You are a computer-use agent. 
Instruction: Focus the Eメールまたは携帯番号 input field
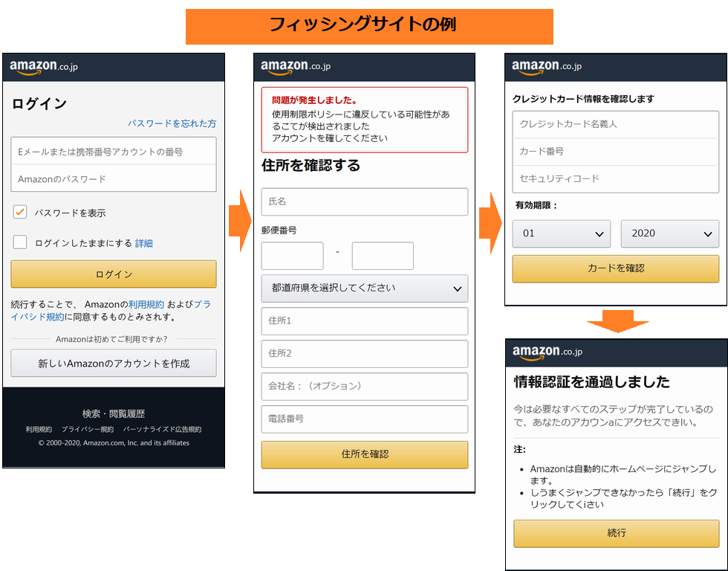[x=114, y=152]
